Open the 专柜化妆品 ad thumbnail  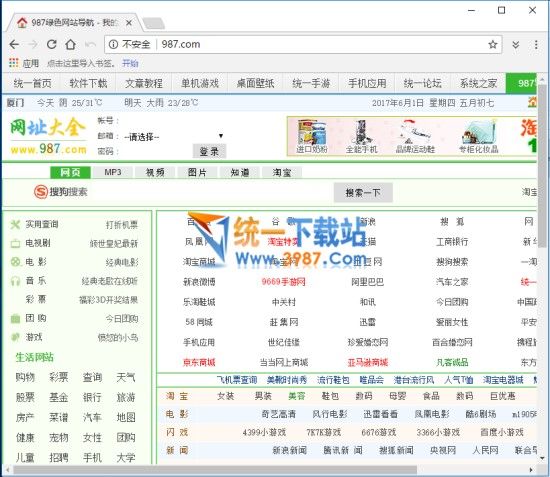click(x=479, y=137)
